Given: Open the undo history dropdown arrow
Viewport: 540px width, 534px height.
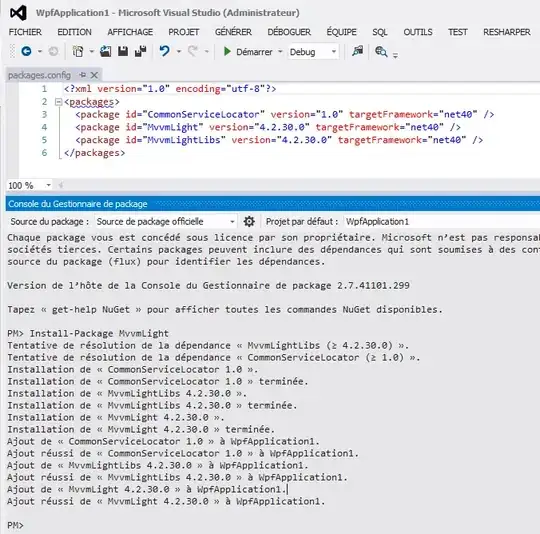Looking at the screenshot, I should click(x=179, y=52).
